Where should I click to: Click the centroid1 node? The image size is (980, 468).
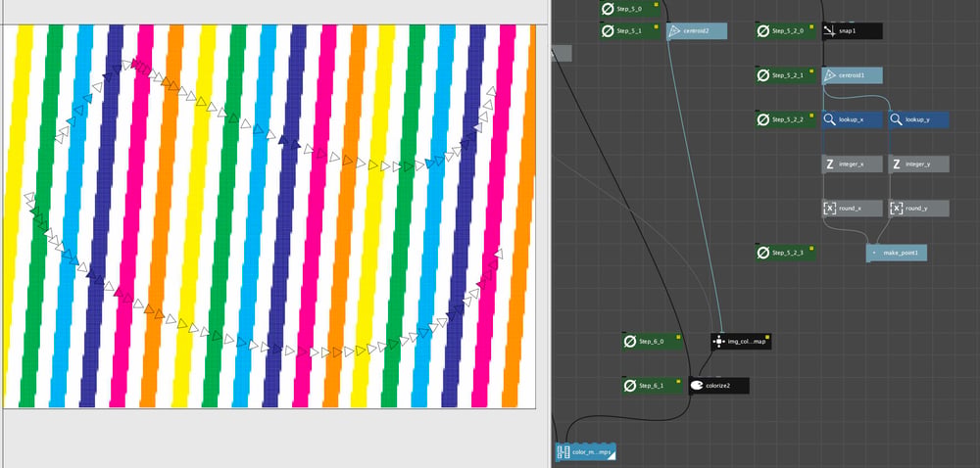click(x=852, y=75)
